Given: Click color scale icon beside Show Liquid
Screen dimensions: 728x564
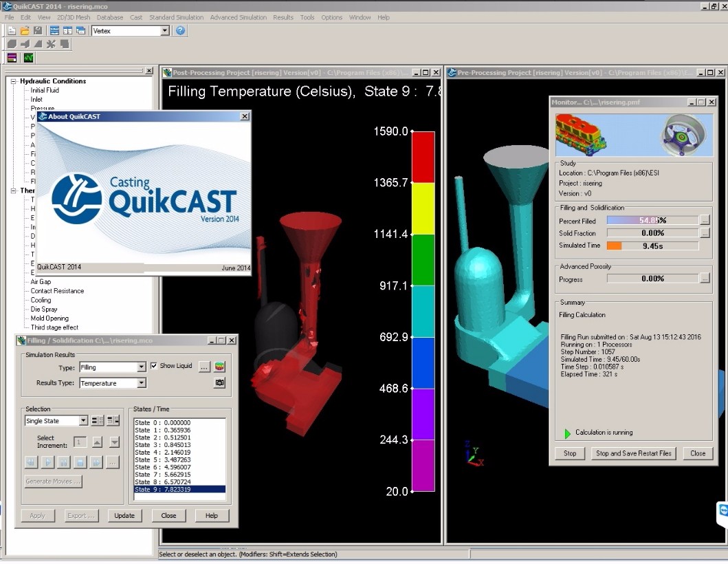Looking at the screenshot, I should [219, 367].
